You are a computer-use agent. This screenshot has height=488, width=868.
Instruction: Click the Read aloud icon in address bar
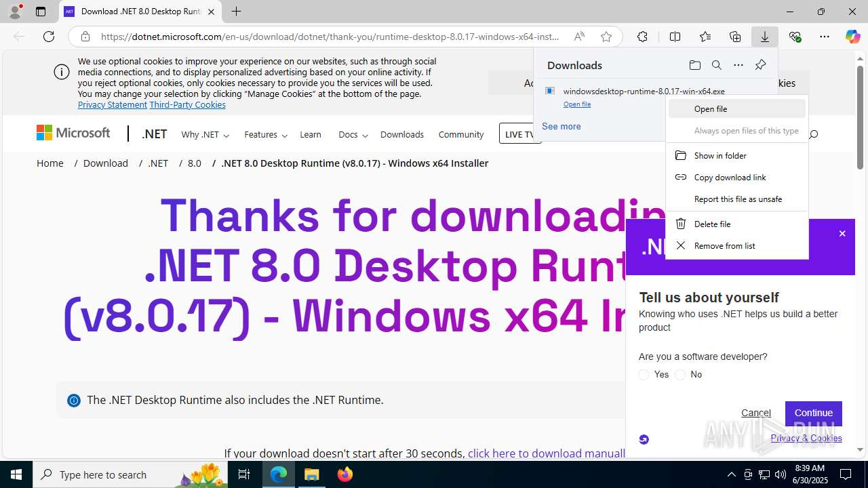pos(579,37)
